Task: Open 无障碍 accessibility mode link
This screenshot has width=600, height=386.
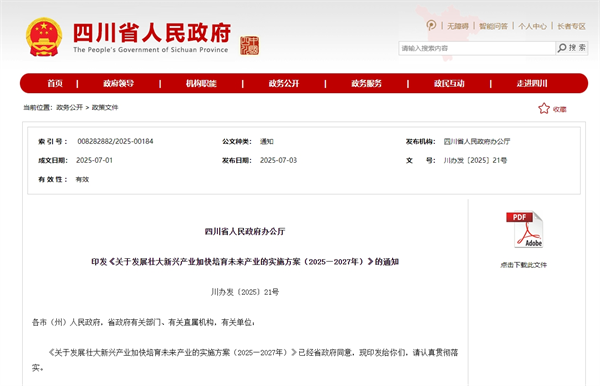Action: point(458,26)
